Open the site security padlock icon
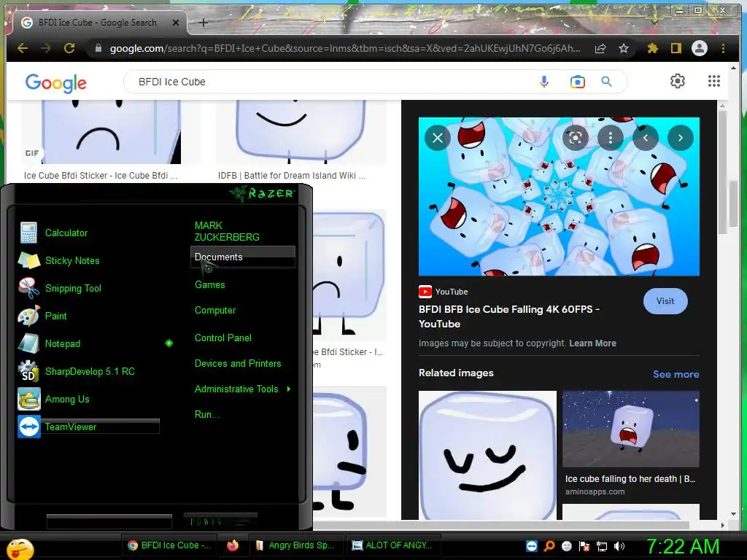 98,48
